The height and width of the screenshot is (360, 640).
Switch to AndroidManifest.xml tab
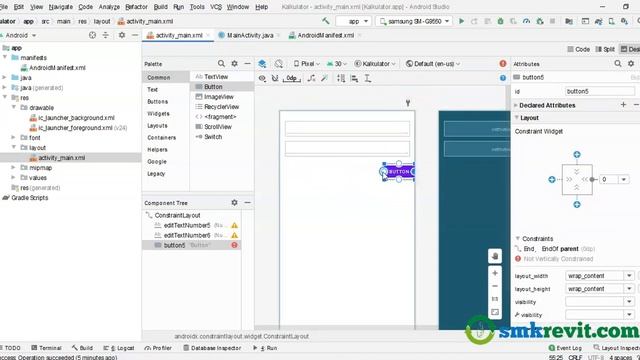[325, 36]
